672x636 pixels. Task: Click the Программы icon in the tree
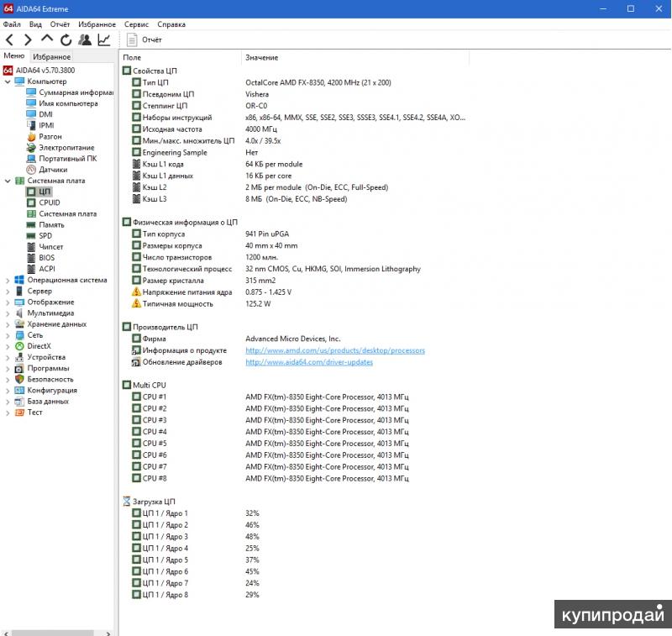point(19,369)
